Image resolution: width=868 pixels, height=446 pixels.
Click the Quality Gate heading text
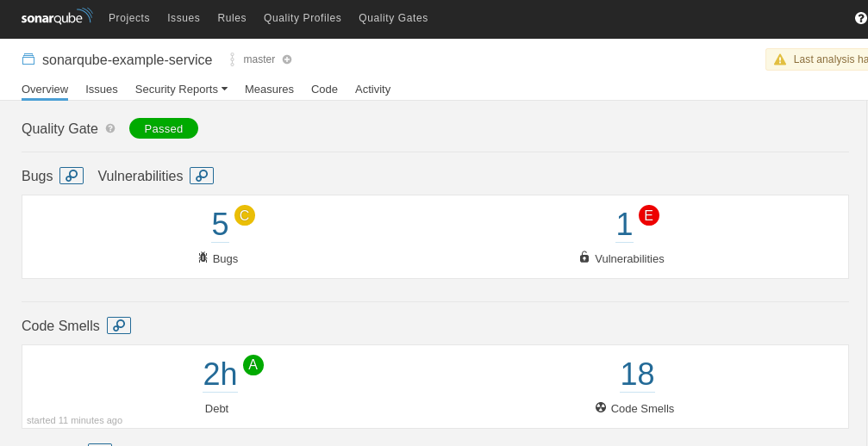(59, 129)
